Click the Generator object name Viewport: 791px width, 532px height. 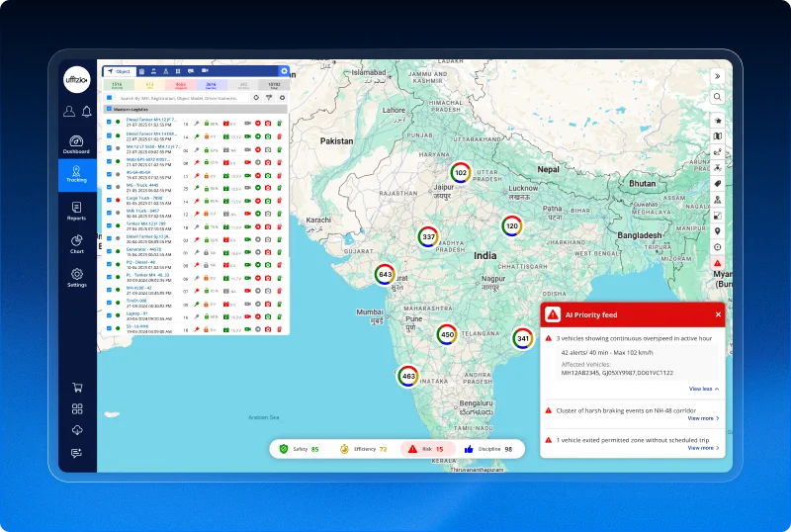tap(143, 249)
